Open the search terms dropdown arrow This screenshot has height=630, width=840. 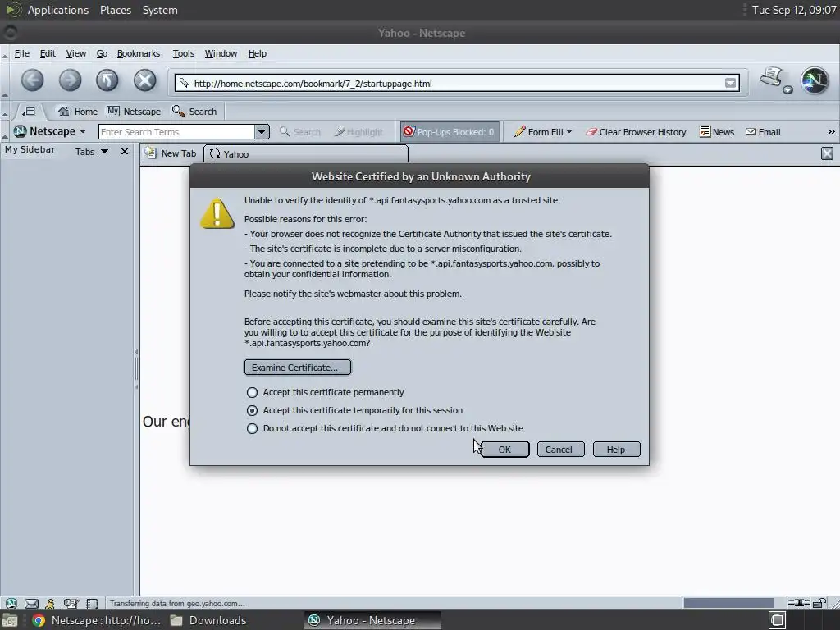coord(262,132)
